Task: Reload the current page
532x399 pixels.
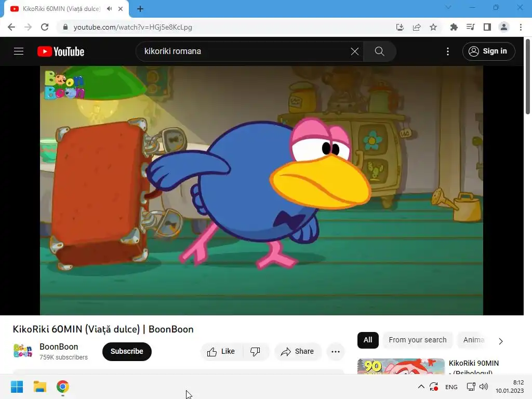Action: (45, 27)
